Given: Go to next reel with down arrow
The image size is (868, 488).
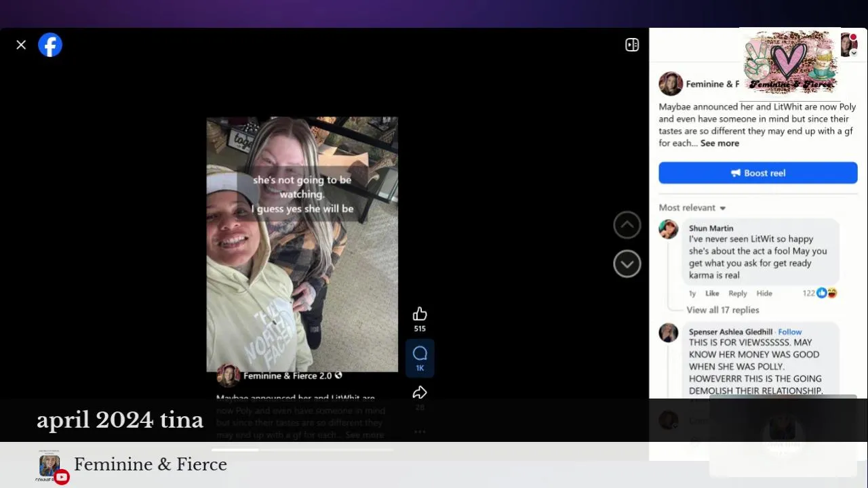Looking at the screenshot, I should pos(627,264).
